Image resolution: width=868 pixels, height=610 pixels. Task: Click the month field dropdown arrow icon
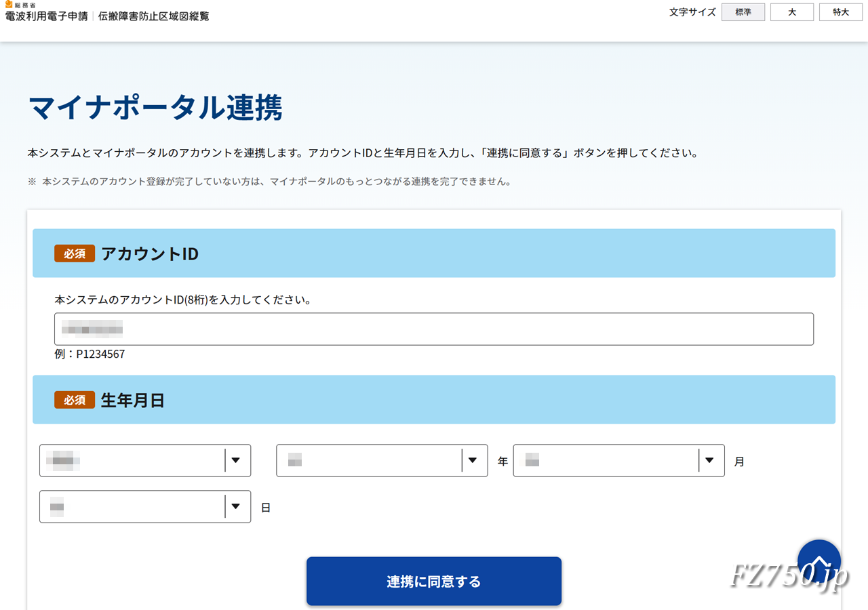[710, 460]
